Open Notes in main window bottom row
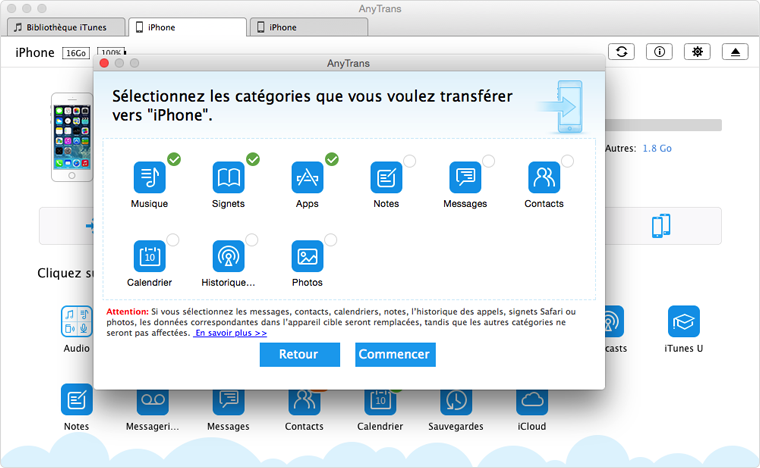760x468 pixels. click(77, 400)
